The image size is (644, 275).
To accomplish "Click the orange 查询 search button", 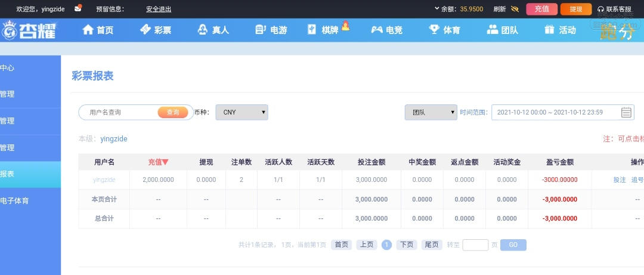I will coord(173,112).
